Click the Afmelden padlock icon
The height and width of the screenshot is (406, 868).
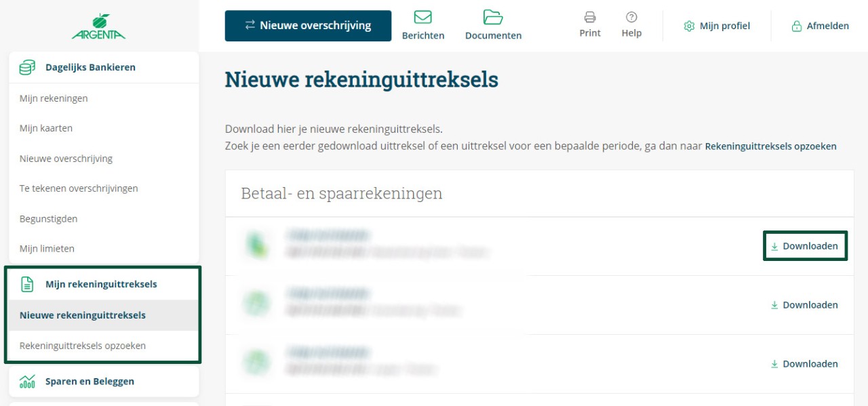797,26
